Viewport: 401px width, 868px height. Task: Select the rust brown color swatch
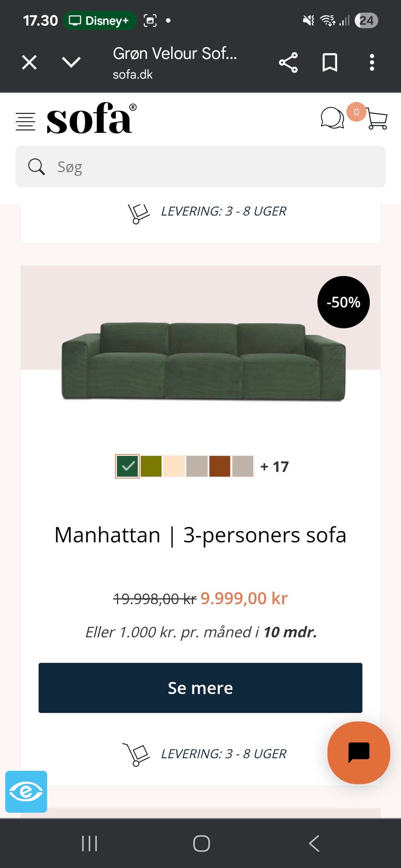pyautogui.click(x=220, y=466)
